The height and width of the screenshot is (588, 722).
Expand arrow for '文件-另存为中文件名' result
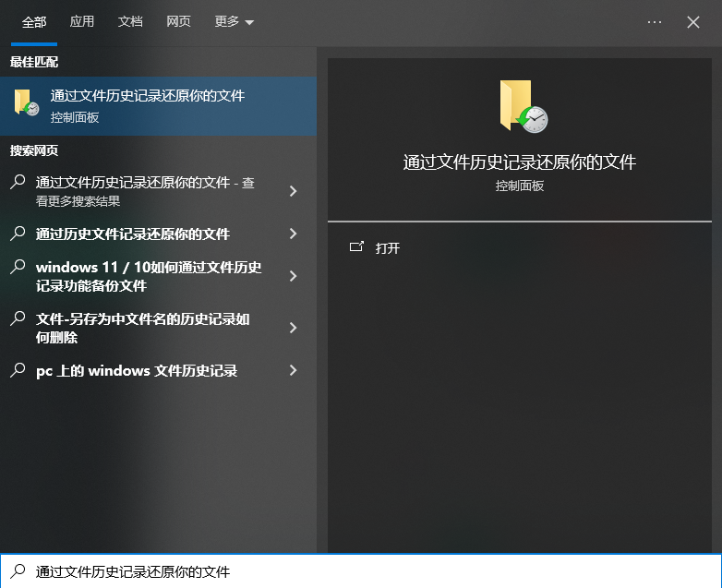[x=293, y=328]
